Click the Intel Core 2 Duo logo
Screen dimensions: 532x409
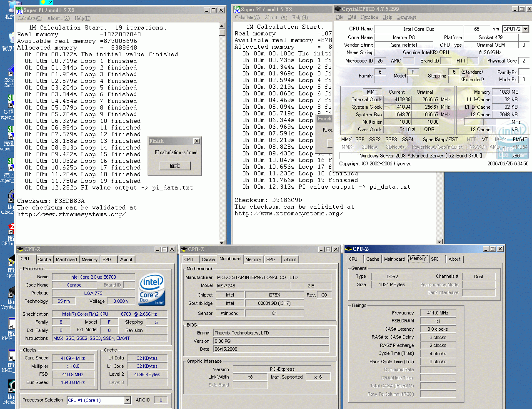[152, 289]
